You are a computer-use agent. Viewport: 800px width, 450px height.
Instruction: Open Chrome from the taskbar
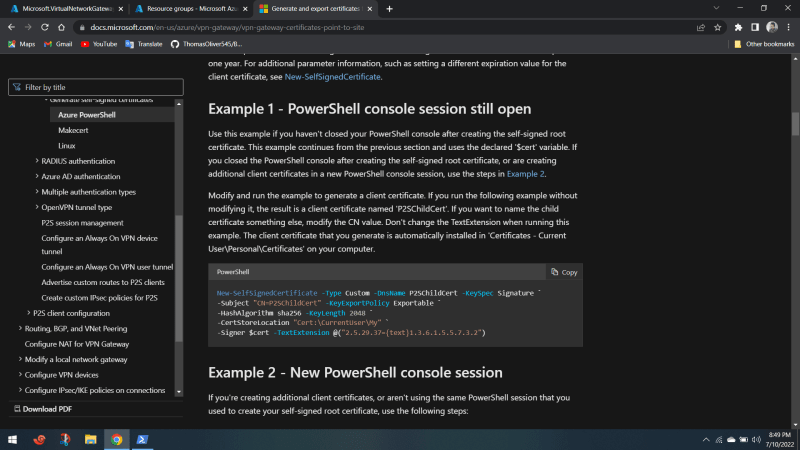(116, 439)
